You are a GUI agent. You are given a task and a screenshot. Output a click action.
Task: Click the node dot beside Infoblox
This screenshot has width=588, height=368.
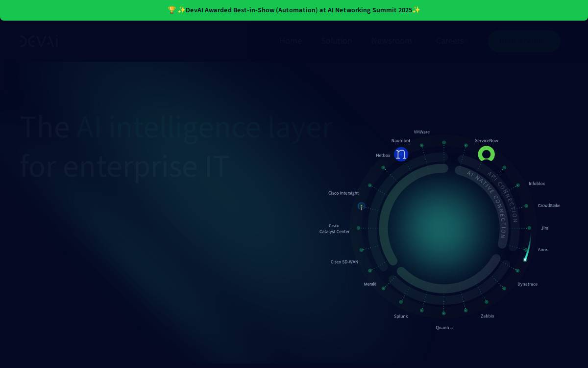click(518, 185)
